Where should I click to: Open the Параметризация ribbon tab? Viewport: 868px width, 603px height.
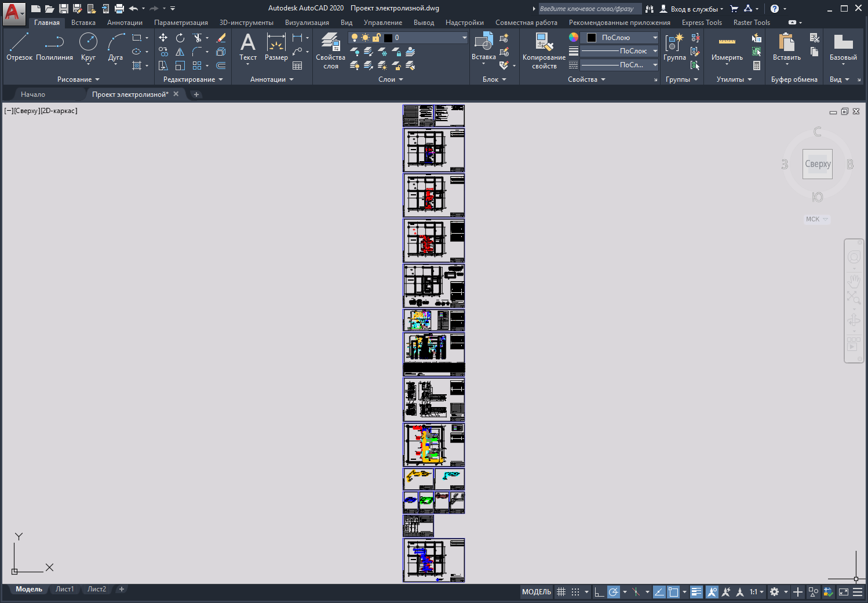point(181,23)
